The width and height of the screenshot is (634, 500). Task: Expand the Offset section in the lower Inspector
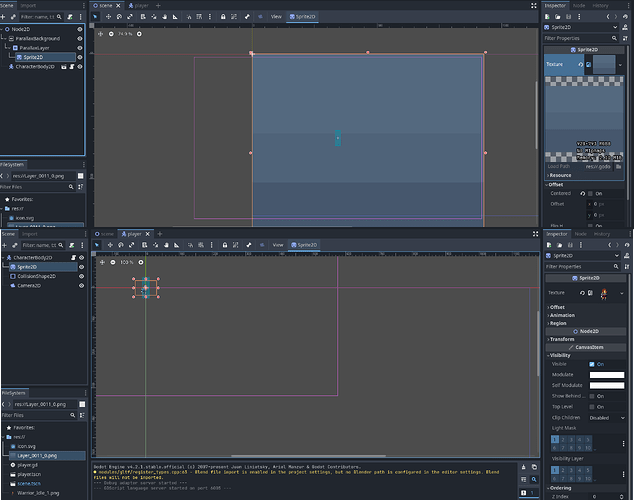click(x=556, y=307)
